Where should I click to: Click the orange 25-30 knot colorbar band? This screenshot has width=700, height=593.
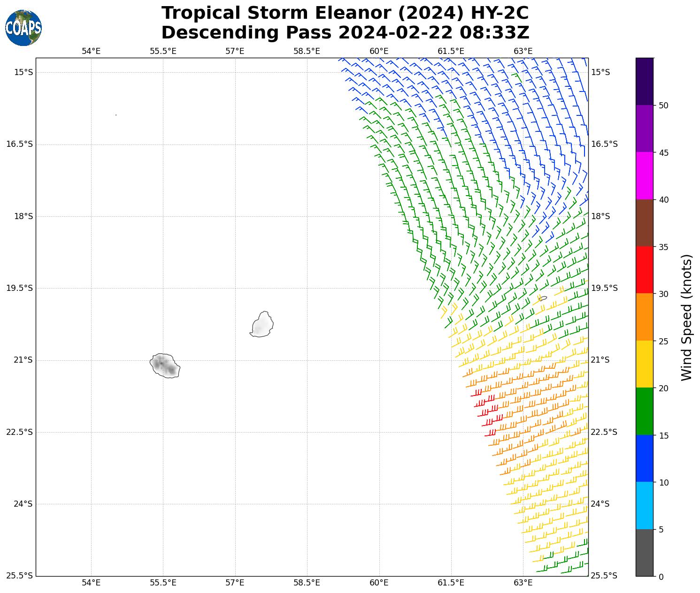coord(644,317)
